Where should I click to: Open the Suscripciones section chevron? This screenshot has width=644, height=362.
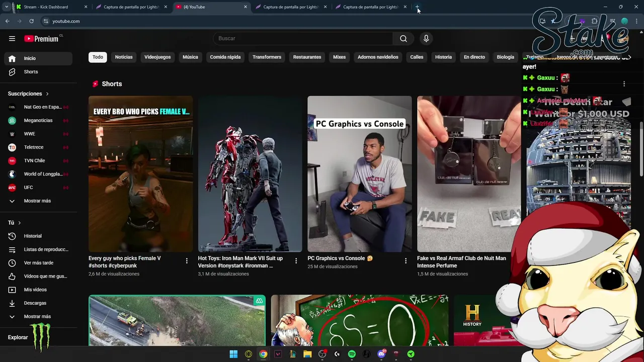pyautogui.click(x=47, y=94)
